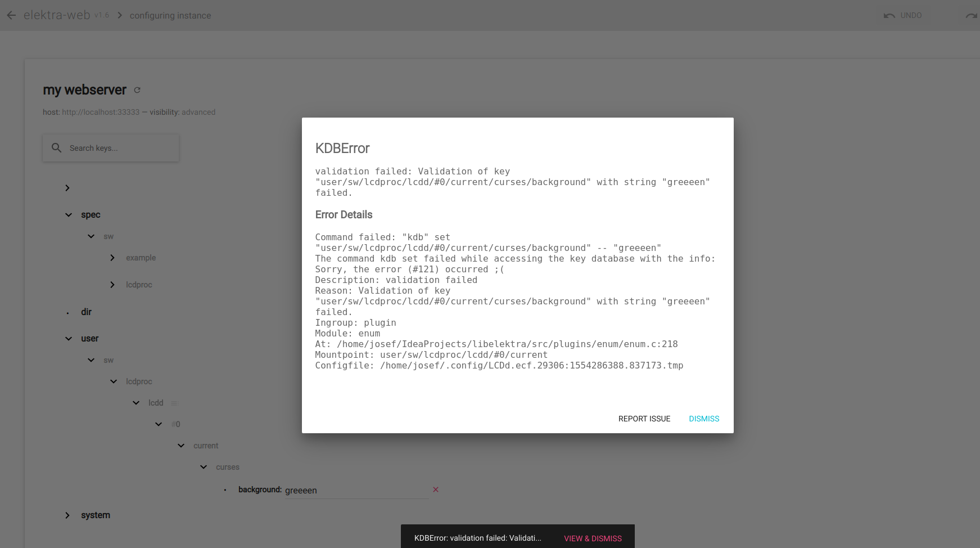Click the 'Ingroup: plugin' line
The height and width of the screenshot is (548, 980).
(355, 323)
